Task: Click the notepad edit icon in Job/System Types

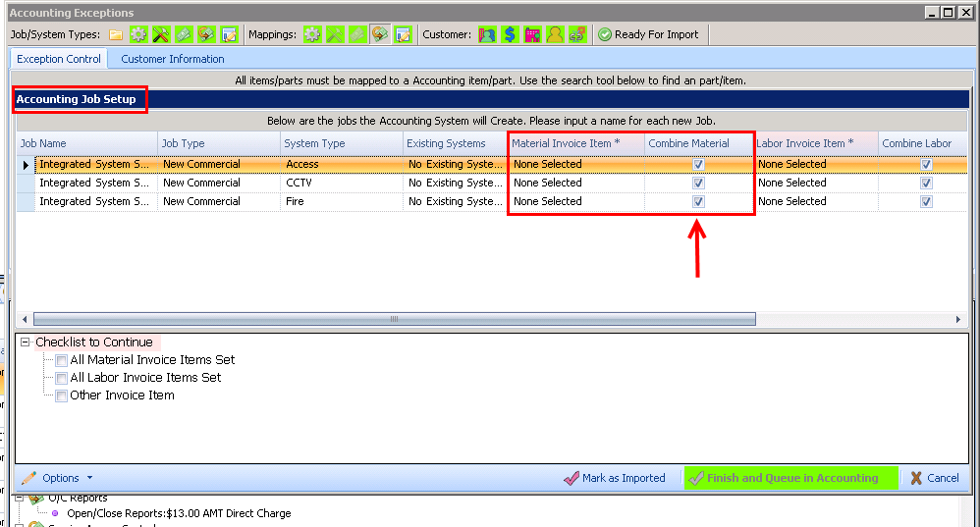Action: (x=230, y=35)
